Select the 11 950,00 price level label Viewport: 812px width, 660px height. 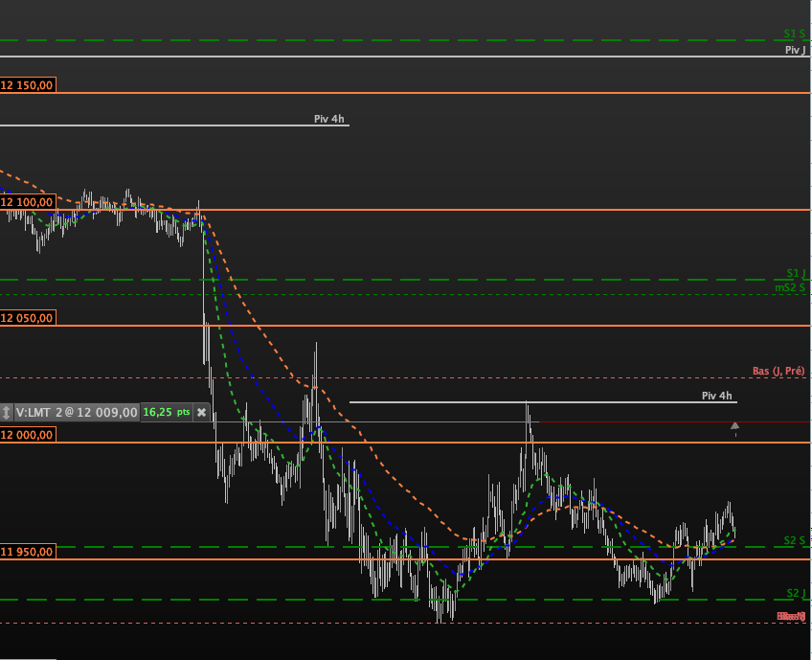coord(28,551)
